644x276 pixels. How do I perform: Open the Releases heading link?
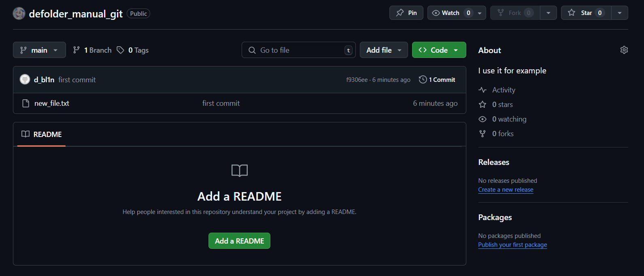(x=494, y=162)
